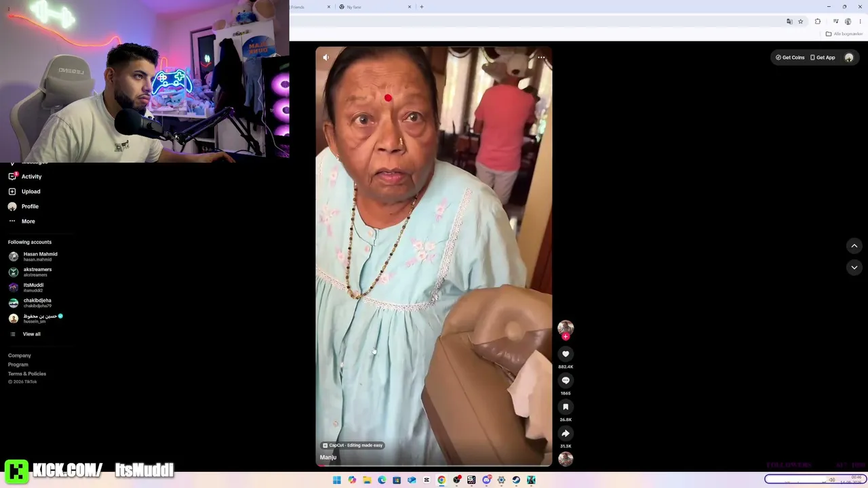The height and width of the screenshot is (488, 868).
Task: Open OBS Studio from the taskbar
Action: tap(456, 480)
